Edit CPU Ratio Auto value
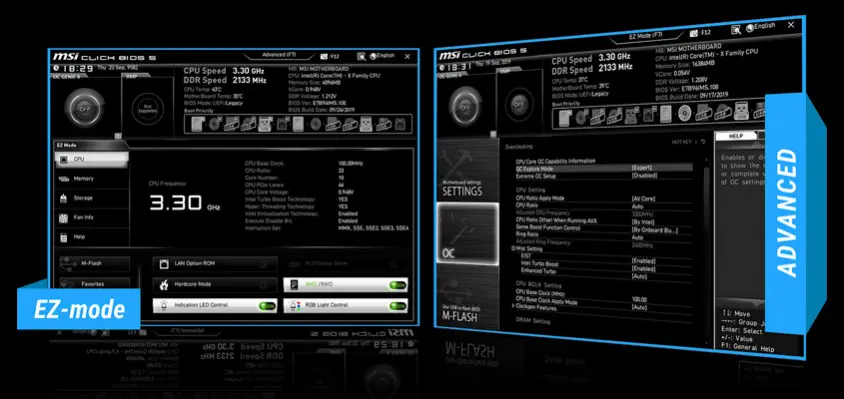Screen dimensions: 844x399 [x=637, y=206]
